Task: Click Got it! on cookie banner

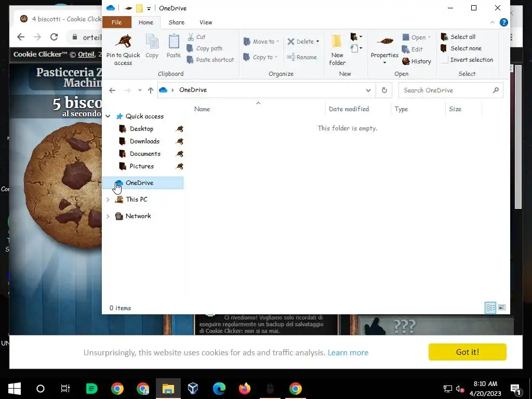Action: point(467,352)
